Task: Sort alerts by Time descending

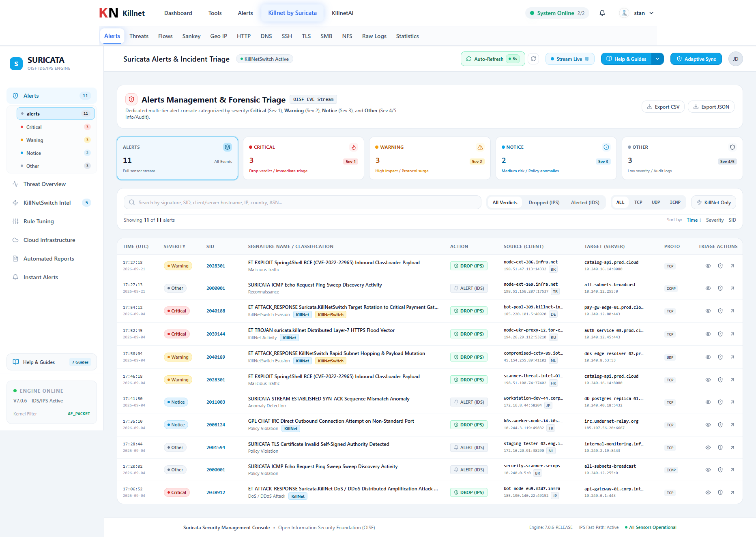Action: [694, 220]
